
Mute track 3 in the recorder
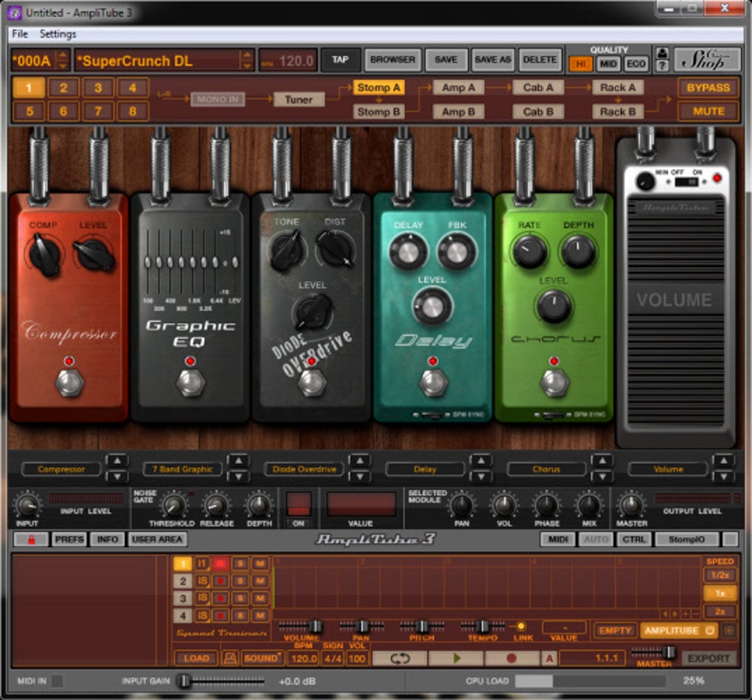click(260, 598)
